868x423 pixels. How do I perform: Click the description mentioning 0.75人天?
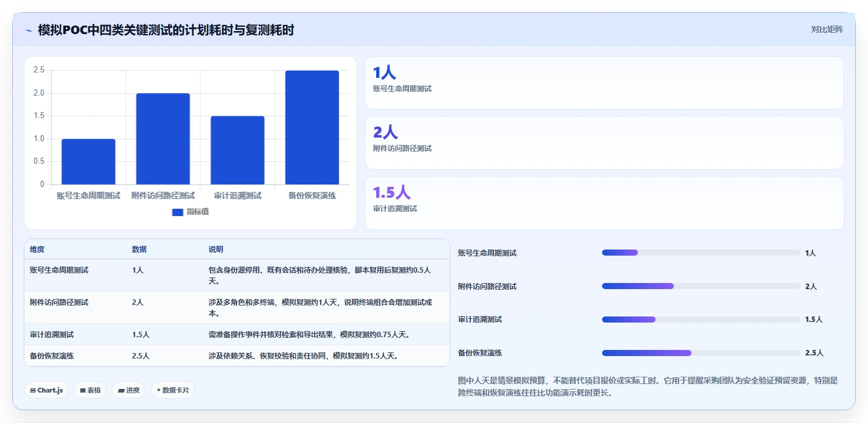point(309,334)
